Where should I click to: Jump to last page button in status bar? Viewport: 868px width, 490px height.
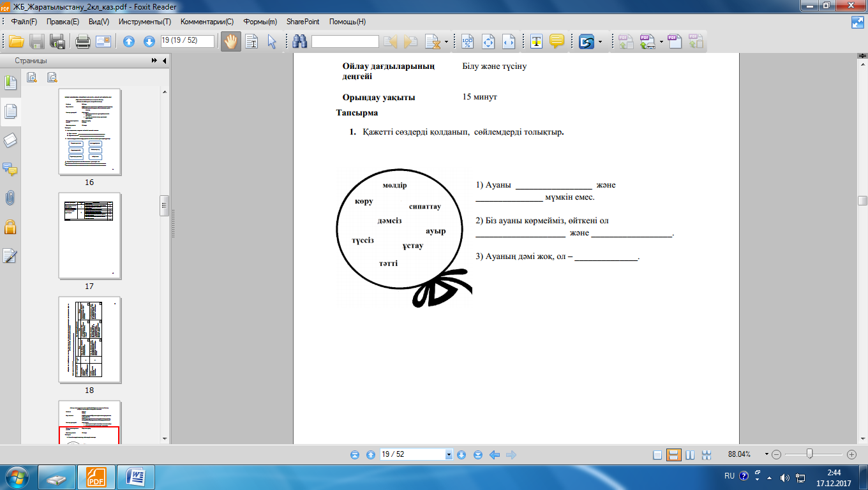tap(477, 455)
